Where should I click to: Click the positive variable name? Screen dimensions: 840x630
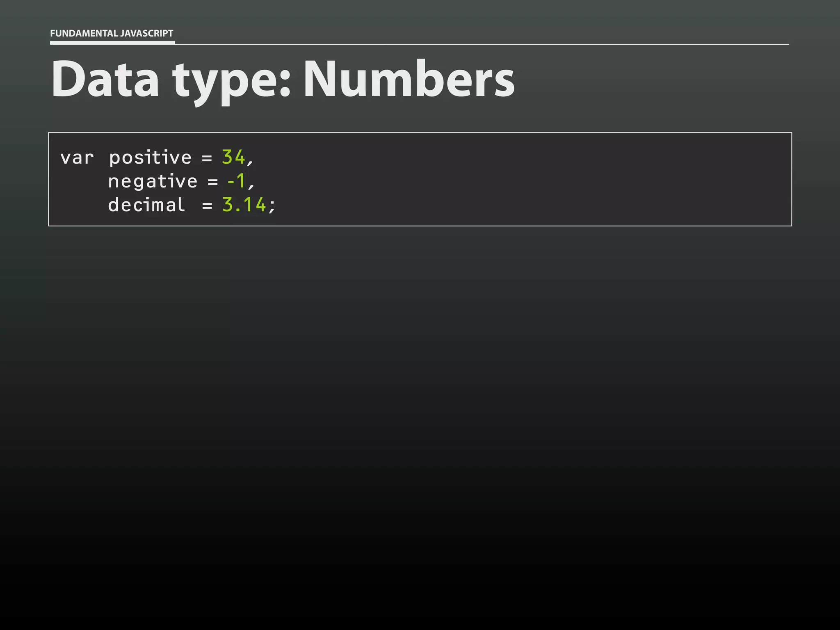coord(150,158)
